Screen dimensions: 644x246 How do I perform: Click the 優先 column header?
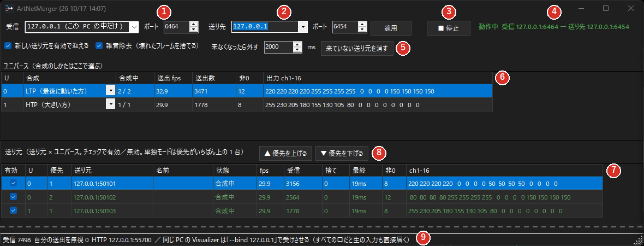click(x=59, y=171)
